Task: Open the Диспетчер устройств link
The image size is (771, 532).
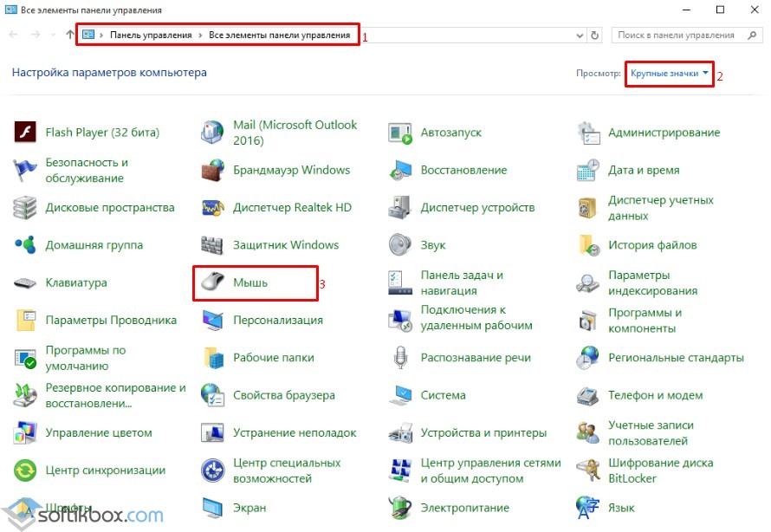Action: [477, 208]
